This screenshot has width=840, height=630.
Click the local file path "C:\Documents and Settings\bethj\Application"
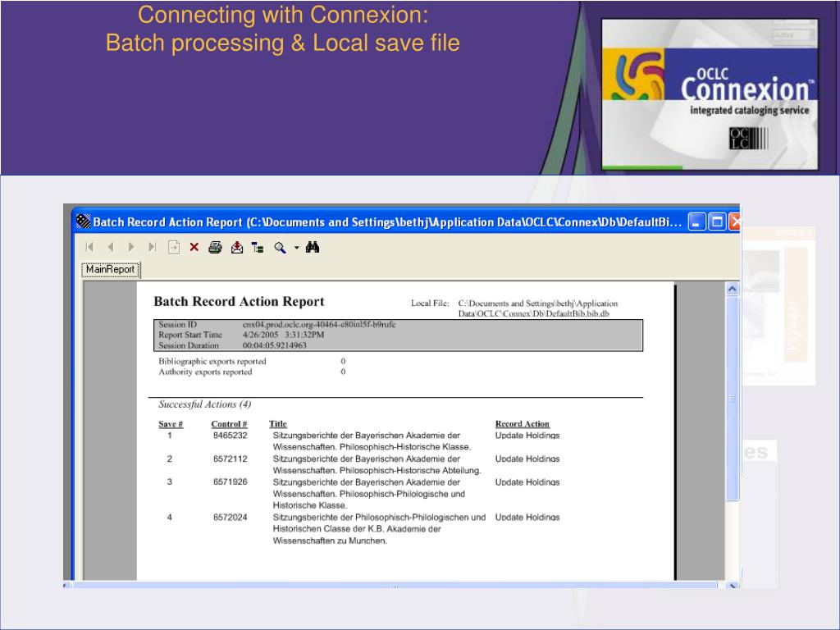(538, 304)
